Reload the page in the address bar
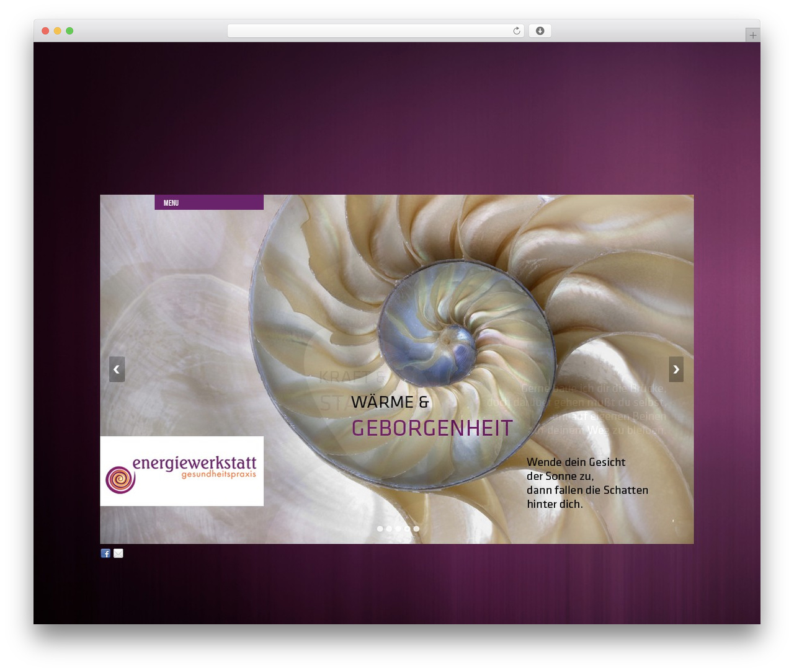Viewport: 794px width, 672px height. click(517, 31)
